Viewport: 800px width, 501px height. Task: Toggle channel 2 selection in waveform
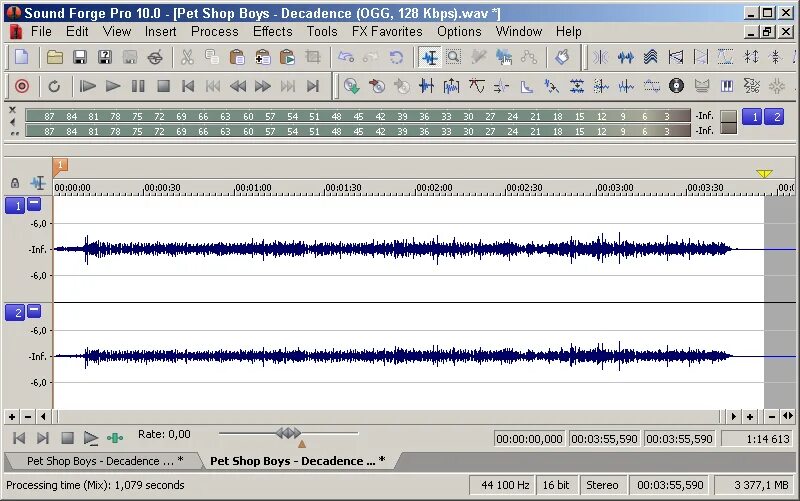[15, 312]
